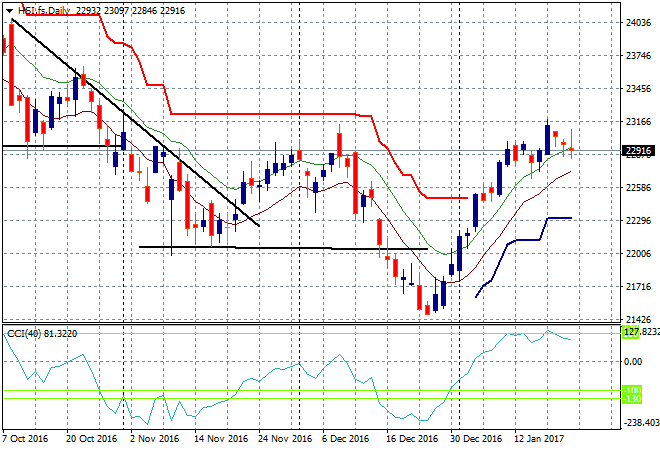Click the 30 Dec 2016 date label
The image size is (660, 450).
476,439
